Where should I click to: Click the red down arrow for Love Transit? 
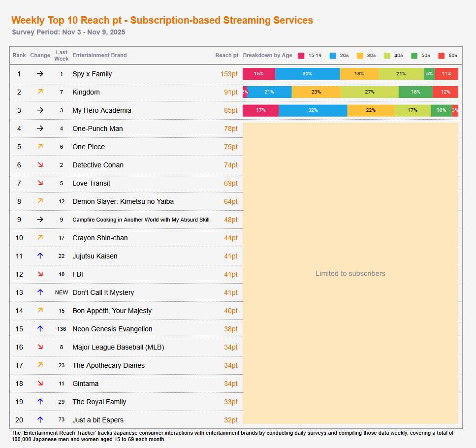(x=40, y=183)
